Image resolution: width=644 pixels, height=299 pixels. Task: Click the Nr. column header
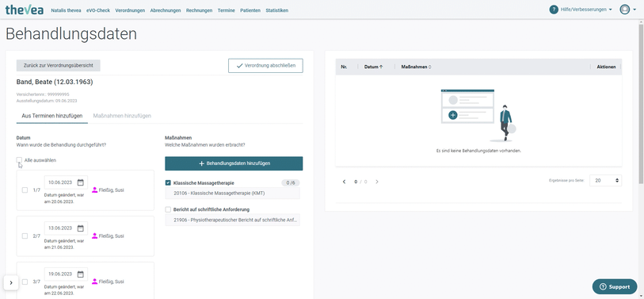pyautogui.click(x=344, y=67)
